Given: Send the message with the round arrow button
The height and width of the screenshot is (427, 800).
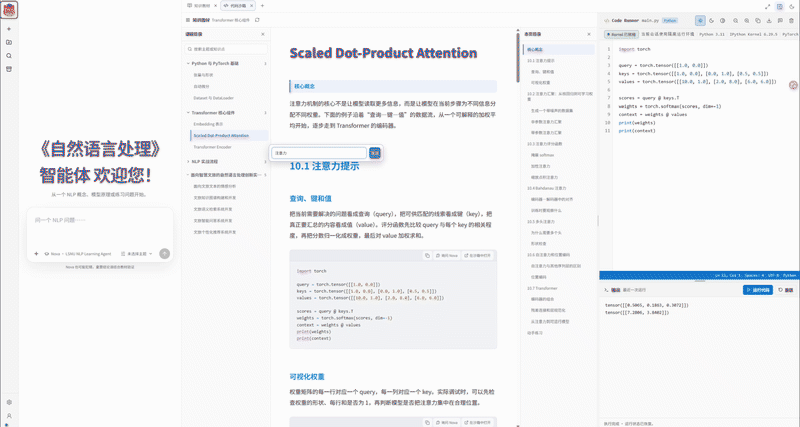Looking at the screenshot, I should pos(164,254).
